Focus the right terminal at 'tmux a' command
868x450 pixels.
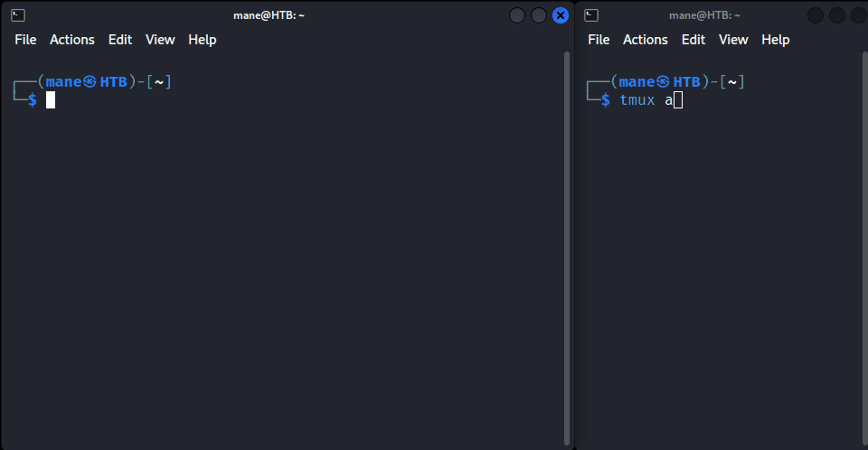(x=646, y=100)
